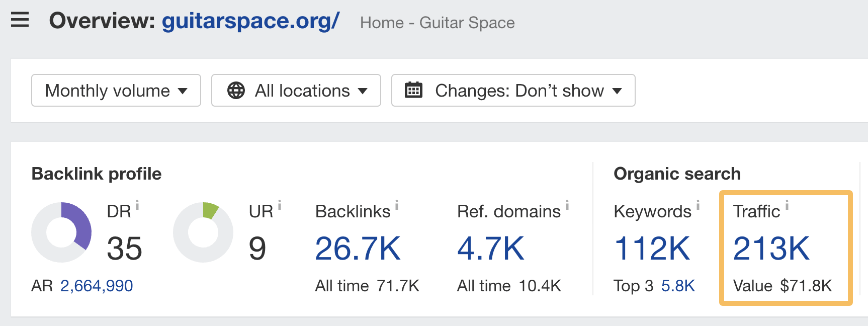
Task: Click the Backlinks info icon
Action: tap(397, 205)
